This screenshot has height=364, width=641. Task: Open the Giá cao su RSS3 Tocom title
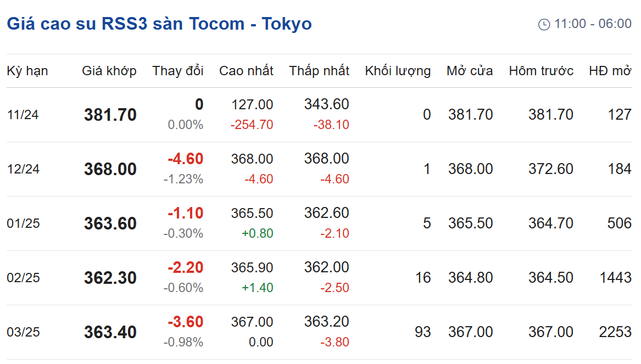(x=159, y=24)
